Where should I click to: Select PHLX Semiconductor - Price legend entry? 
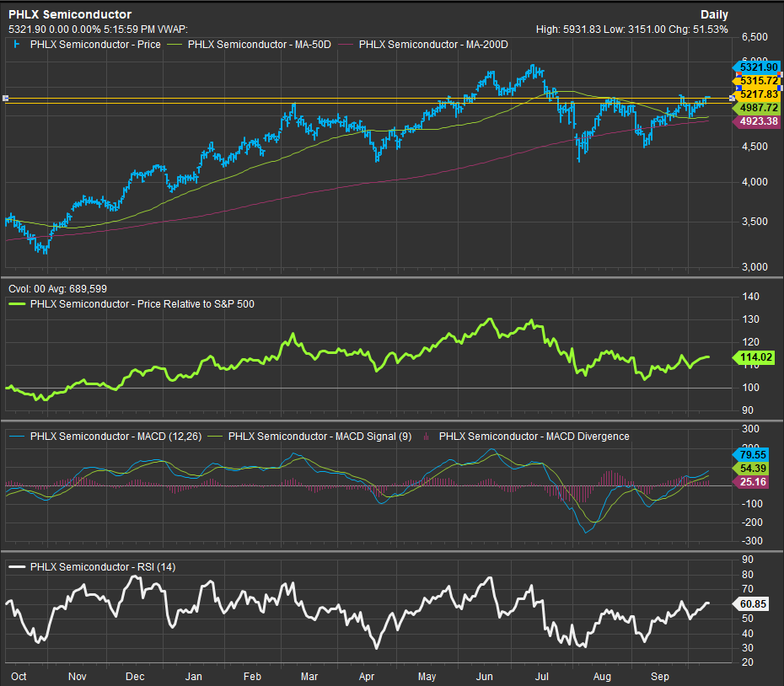(x=95, y=45)
